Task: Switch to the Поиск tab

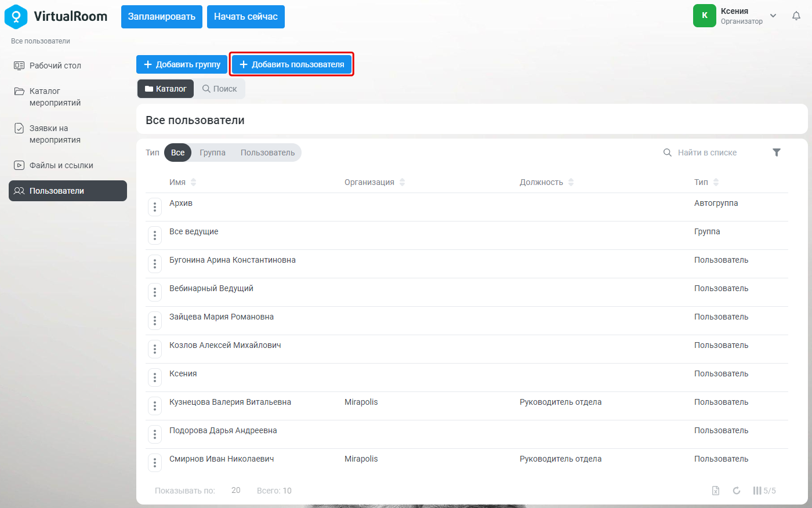Action: [x=220, y=89]
